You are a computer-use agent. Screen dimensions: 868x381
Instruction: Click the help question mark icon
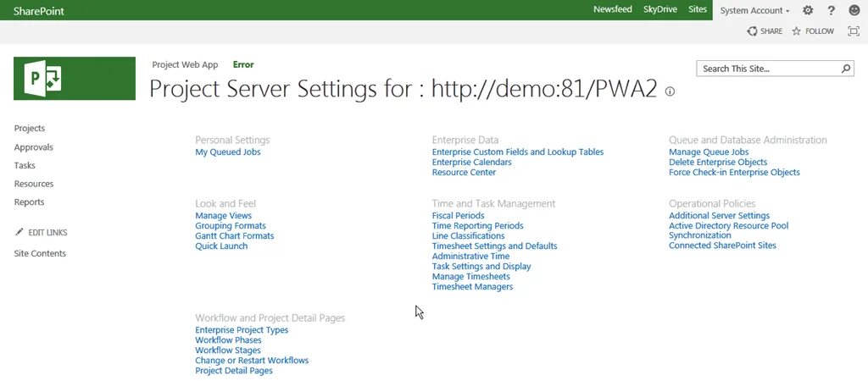tap(831, 10)
